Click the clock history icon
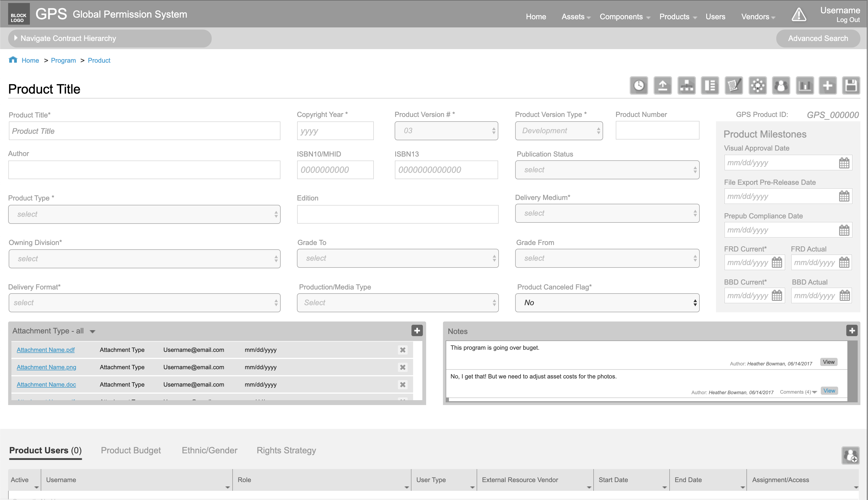The image size is (868, 500). [639, 85]
